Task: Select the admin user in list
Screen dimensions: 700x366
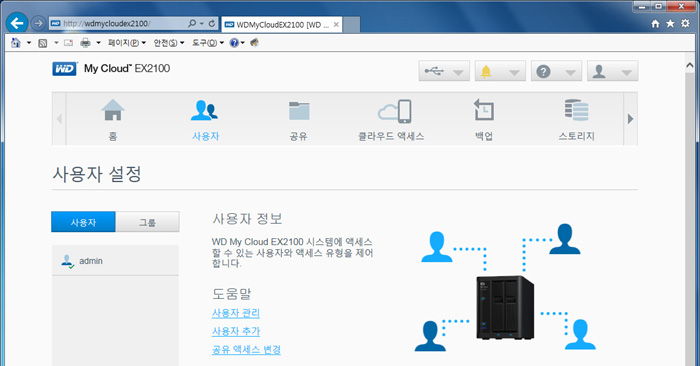Action: [115, 261]
